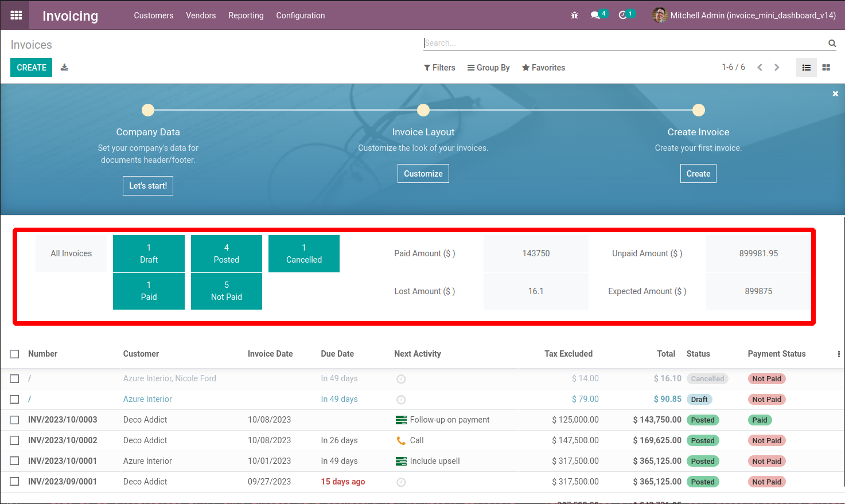Image resolution: width=845 pixels, height=504 pixels.
Task: Filter by Cancelled invoices tile
Action: 304,253
